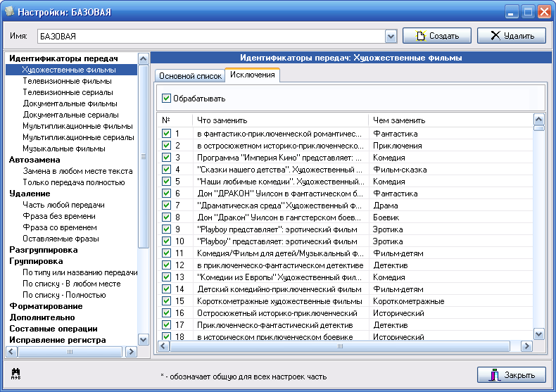
Task: Open the Имя combo box dropdown arrow
Action: (x=391, y=36)
